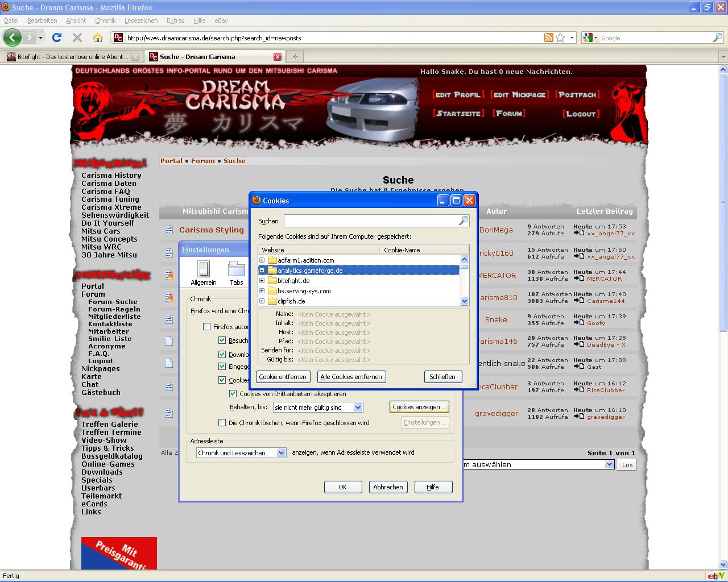Toggle the Download history checkbox

click(222, 354)
